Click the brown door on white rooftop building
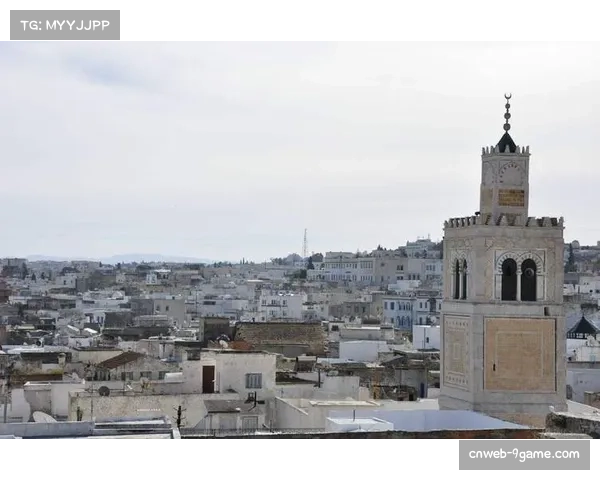The height and width of the screenshot is (480, 600). (x=208, y=379)
